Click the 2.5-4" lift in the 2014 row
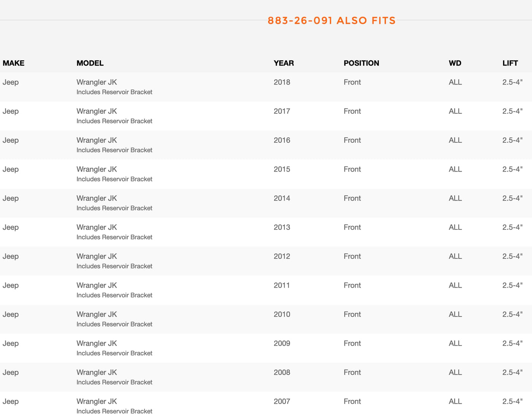Image resolution: width=532 pixels, height=420 pixels. tap(512, 198)
